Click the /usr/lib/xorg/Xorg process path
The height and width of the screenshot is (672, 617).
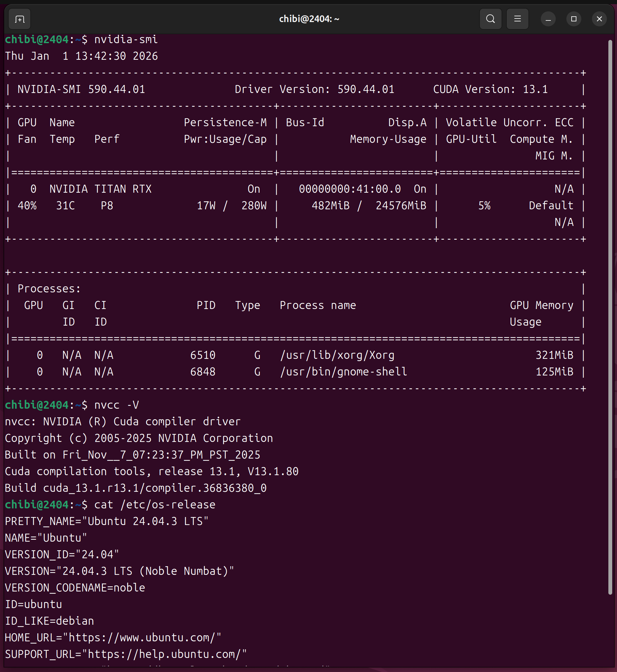(337, 355)
